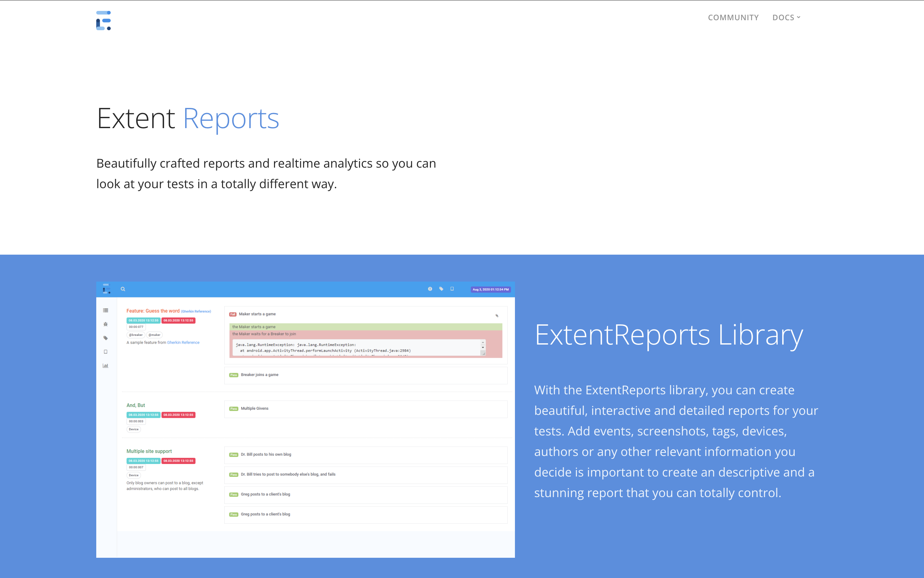The image size is (924, 578).
Task: Click the @breaker tag chip
Action: (x=135, y=335)
